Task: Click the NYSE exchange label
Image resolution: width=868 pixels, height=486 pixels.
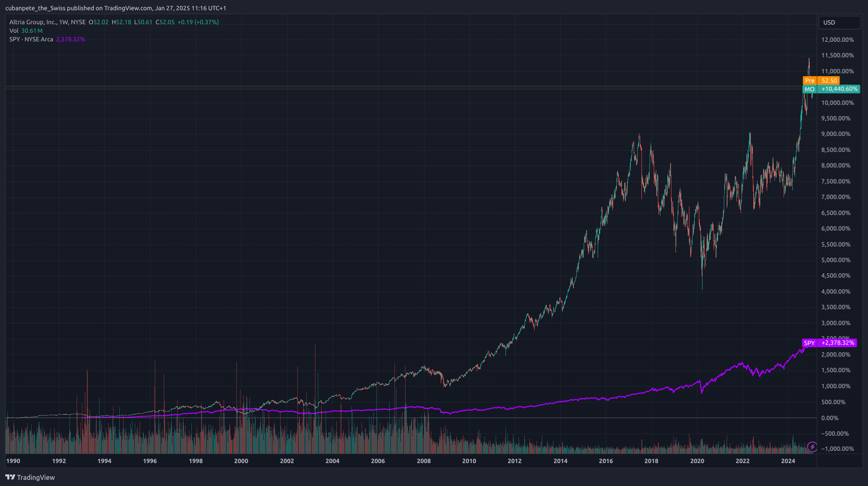Action: [78, 22]
